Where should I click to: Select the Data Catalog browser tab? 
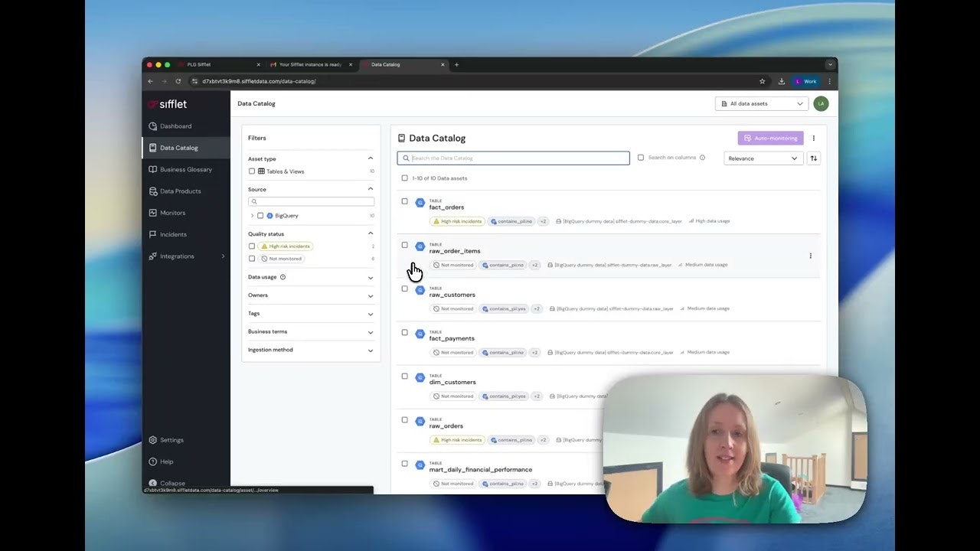coord(402,65)
